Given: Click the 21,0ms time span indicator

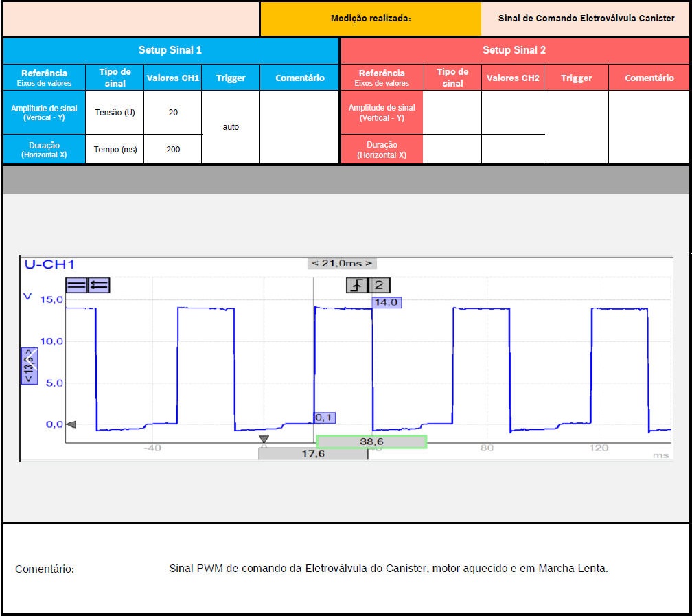Looking at the screenshot, I should click(x=342, y=263).
